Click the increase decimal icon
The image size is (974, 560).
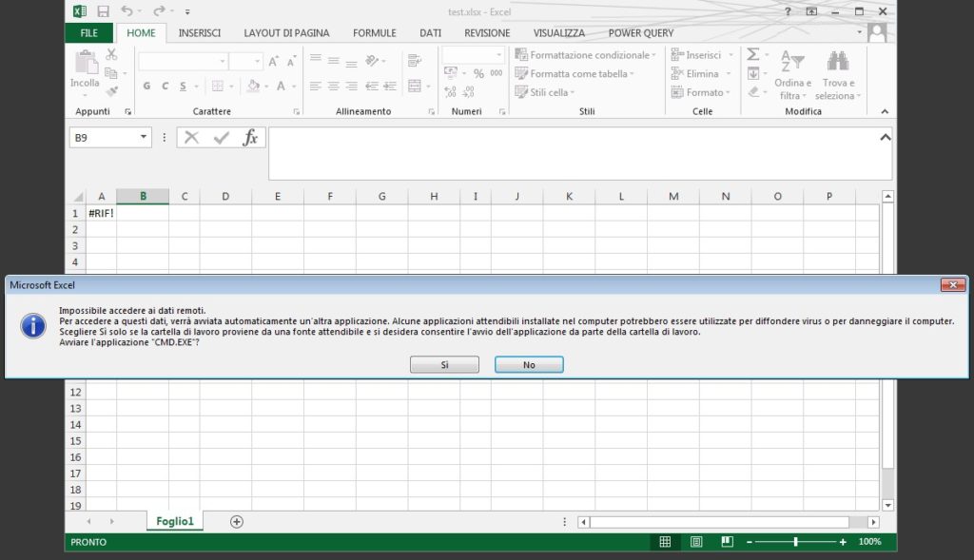tap(450, 92)
